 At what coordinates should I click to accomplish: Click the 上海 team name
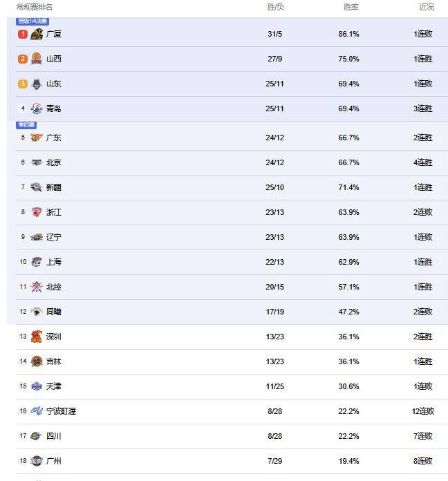[x=54, y=262]
